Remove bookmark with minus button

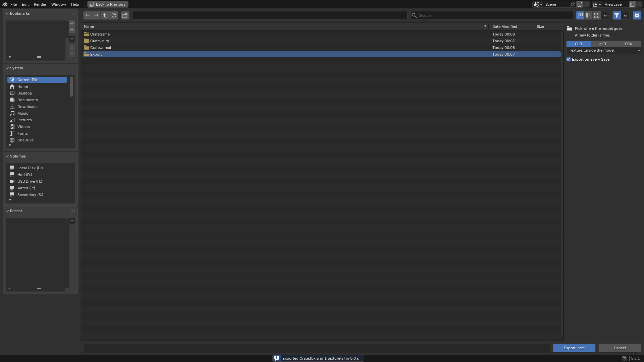tap(72, 30)
